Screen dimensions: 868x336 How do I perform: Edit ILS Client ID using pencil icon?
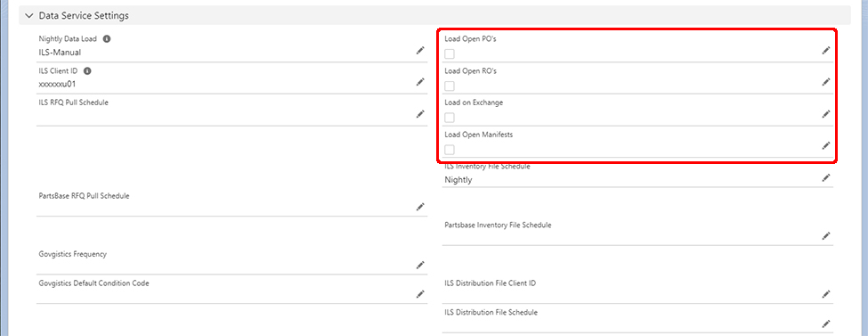coord(420,82)
